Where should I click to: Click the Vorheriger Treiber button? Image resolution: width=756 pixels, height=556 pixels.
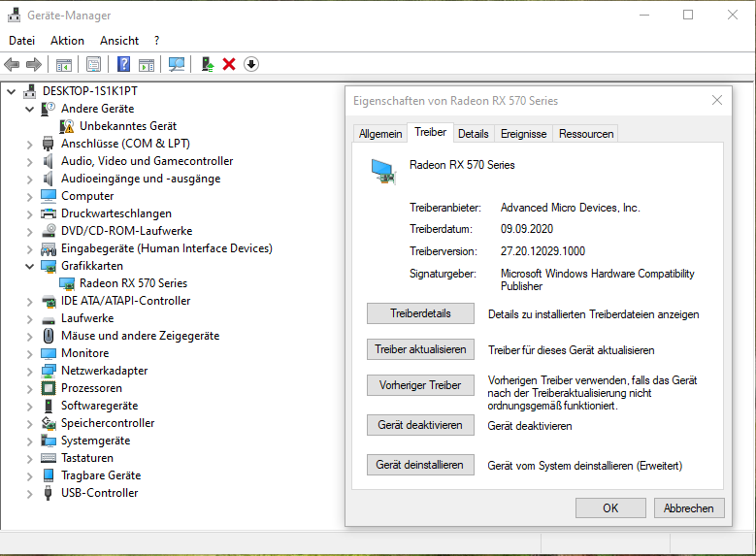pyautogui.click(x=420, y=385)
